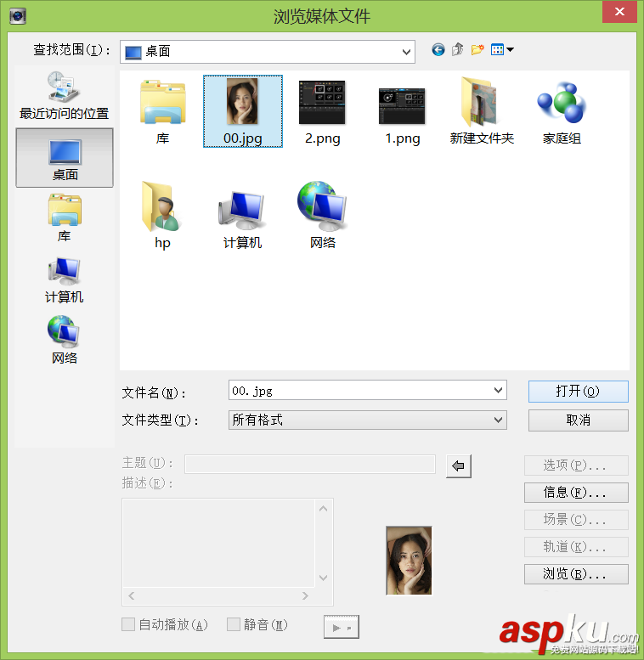Close the 浏览媒体文件 dialog
The width and height of the screenshot is (644, 660).
click(x=619, y=11)
